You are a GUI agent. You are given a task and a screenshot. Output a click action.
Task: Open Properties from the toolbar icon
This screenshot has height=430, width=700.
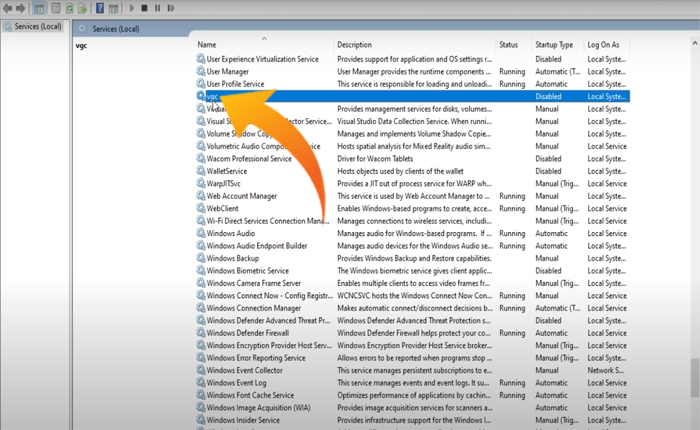pyautogui.click(x=56, y=8)
